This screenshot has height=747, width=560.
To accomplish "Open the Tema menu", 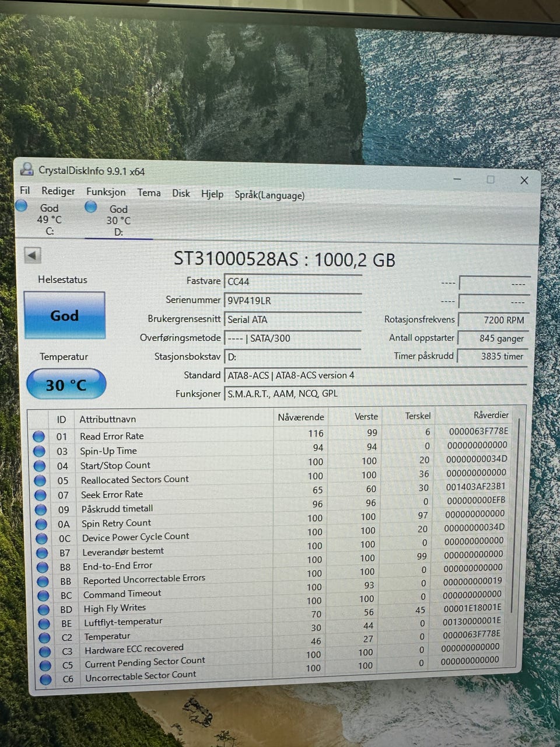I will (x=149, y=193).
